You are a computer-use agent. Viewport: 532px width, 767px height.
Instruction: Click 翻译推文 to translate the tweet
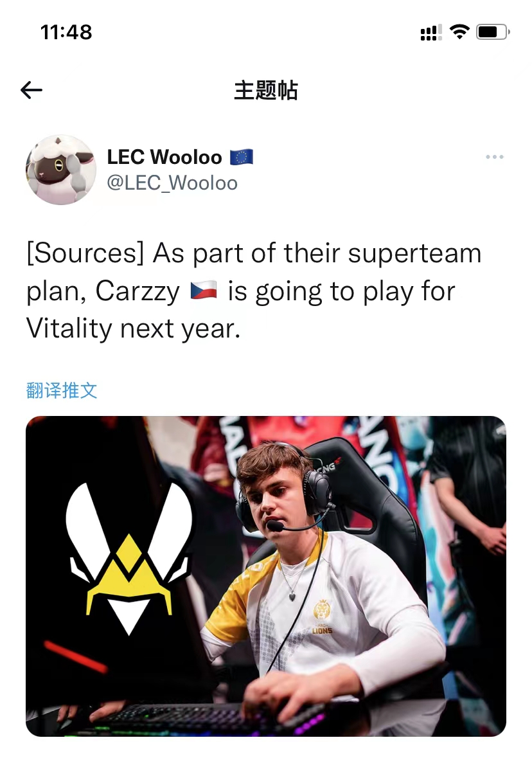point(62,390)
